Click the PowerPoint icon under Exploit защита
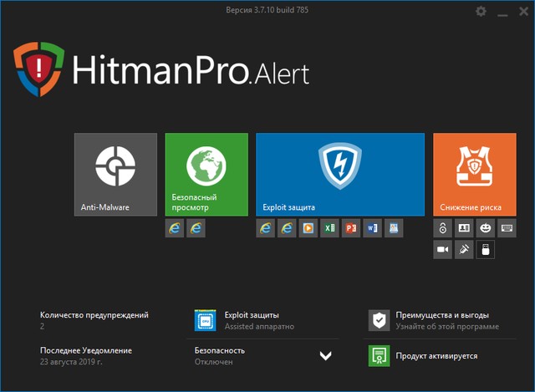535x392 pixels. point(350,227)
